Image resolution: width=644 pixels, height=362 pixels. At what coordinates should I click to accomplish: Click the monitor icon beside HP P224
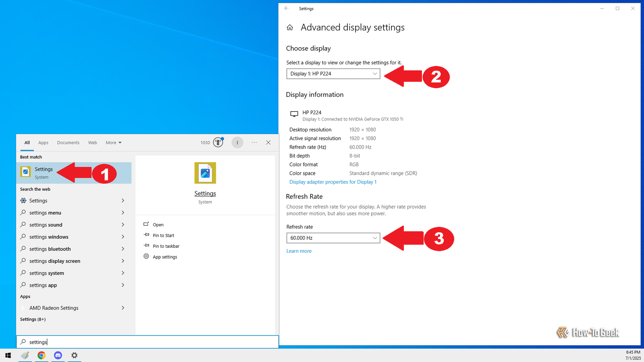pos(294,114)
